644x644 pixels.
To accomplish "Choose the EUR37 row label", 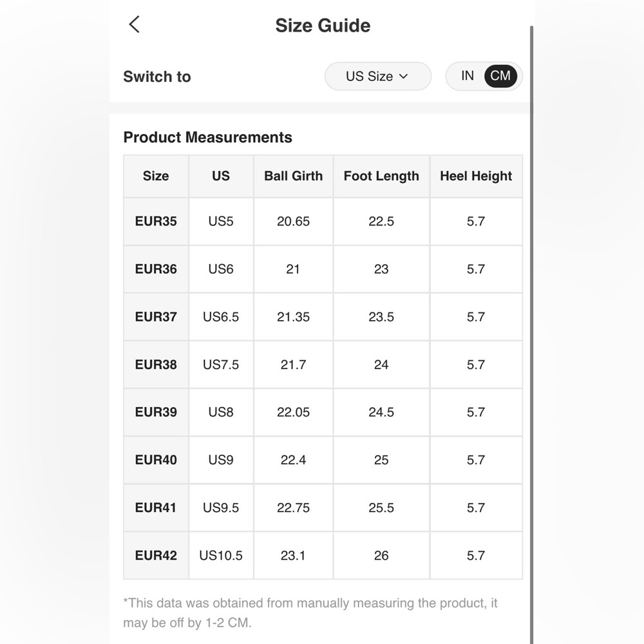I will point(156,317).
